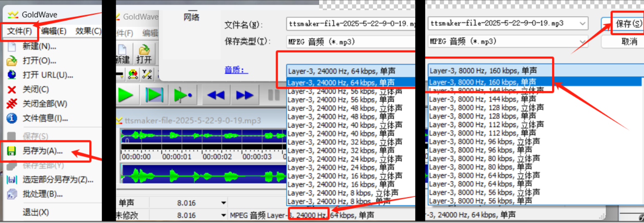Click the 取消 button
This screenshot has height=223, width=644.
point(629,41)
